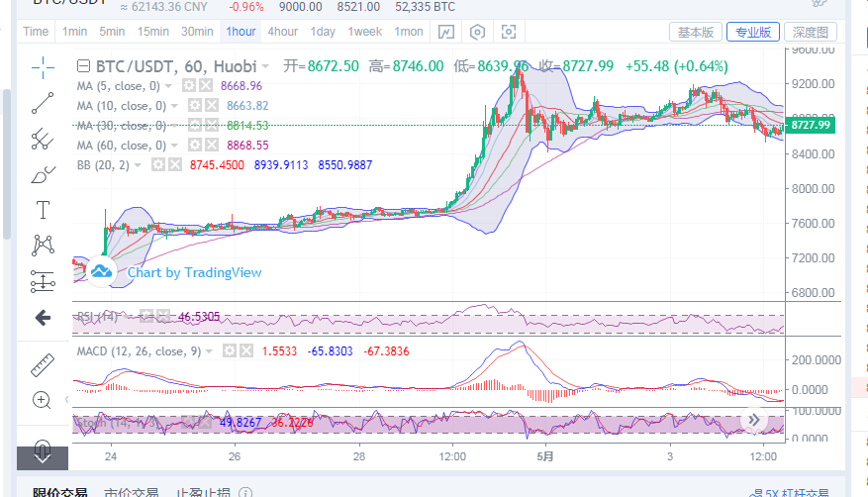Switch to 基本版 basic chart mode
Image resolution: width=868 pixels, height=497 pixels.
pos(695,32)
